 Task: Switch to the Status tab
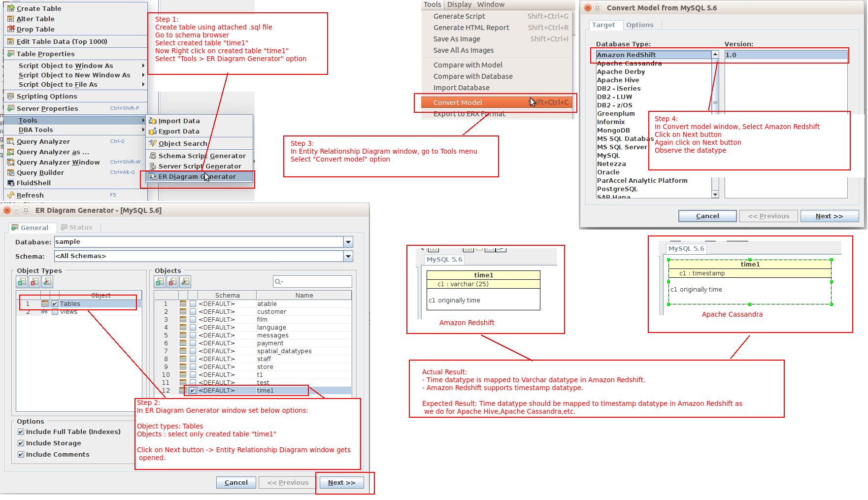(x=77, y=228)
